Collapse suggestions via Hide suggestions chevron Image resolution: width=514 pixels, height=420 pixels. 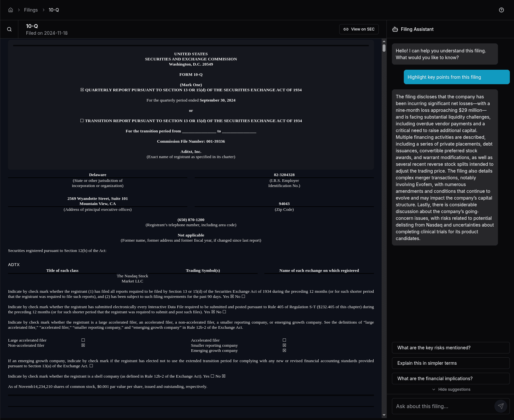pos(434,389)
